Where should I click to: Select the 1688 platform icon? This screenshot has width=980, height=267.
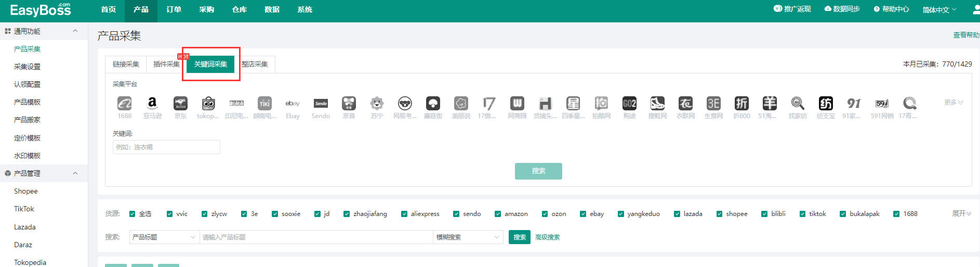tap(124, 104)
